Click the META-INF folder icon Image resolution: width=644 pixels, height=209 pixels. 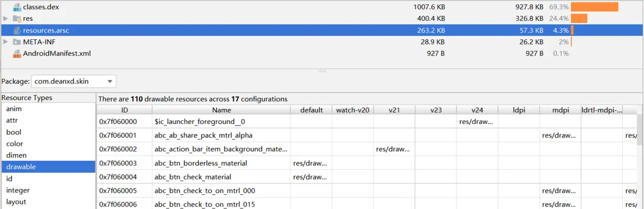click(x=17, y=42)
